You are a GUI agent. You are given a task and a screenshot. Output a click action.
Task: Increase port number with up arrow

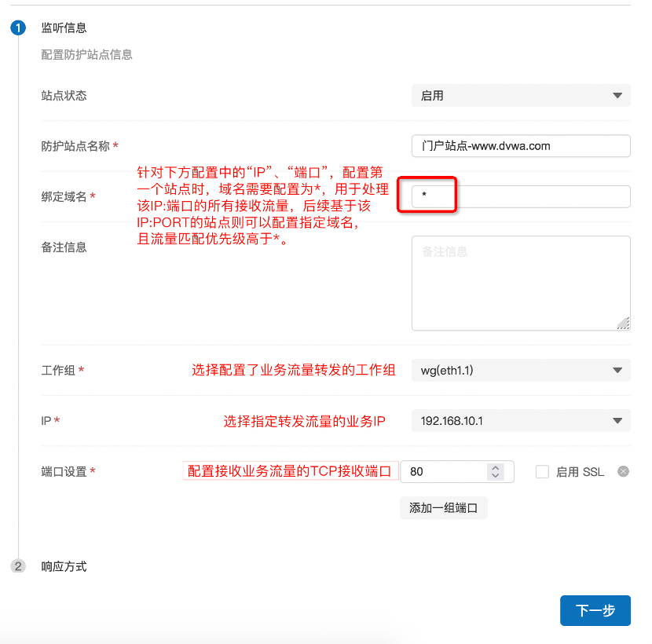[495, 468]
